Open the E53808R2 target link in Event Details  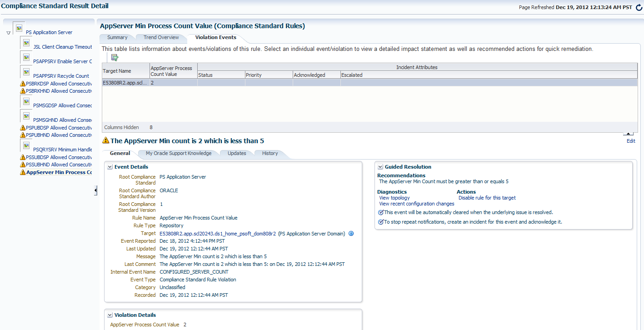pyautogui.click(x=218, y=234)
